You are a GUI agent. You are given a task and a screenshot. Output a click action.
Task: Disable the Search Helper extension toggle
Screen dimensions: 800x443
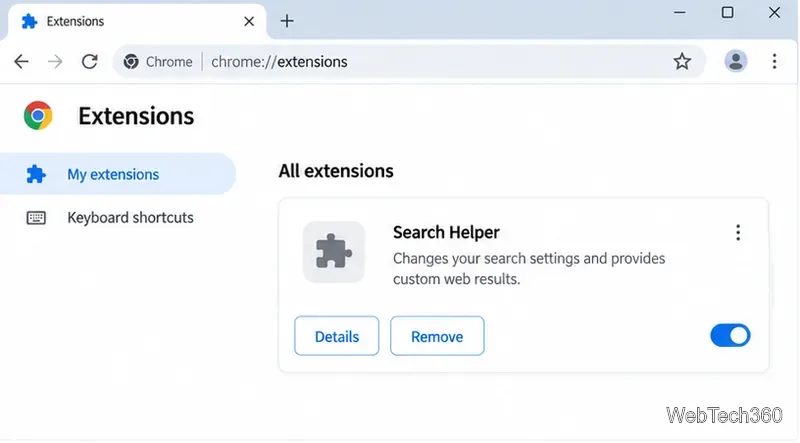click(x=730, y=336)
